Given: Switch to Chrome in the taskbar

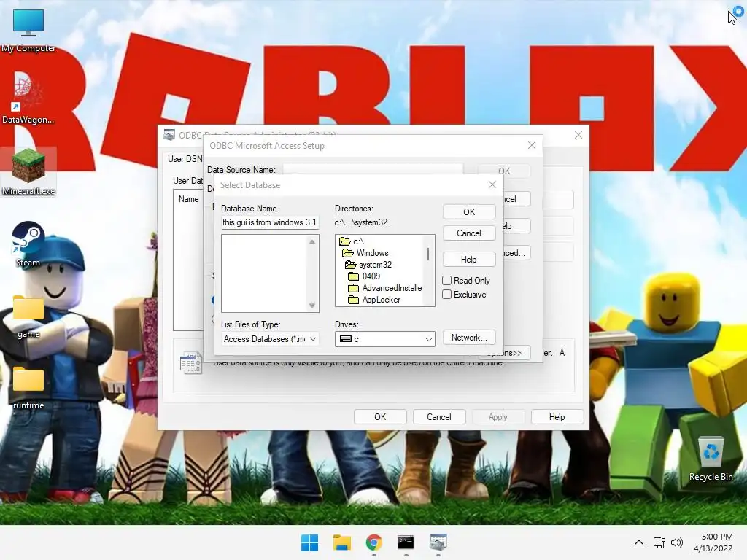Looking at the screenshot, I should pos(374,542).
